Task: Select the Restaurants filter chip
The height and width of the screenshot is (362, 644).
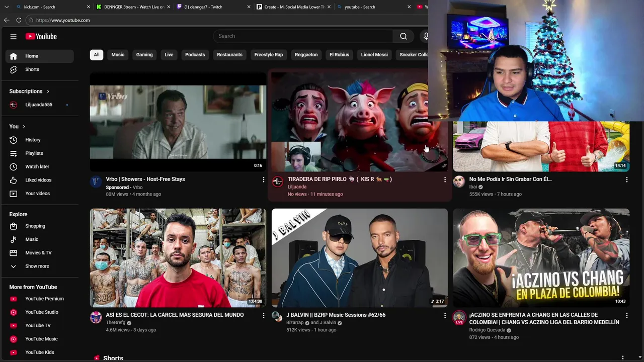Action: pyautogui.click(x=229, y=55)
